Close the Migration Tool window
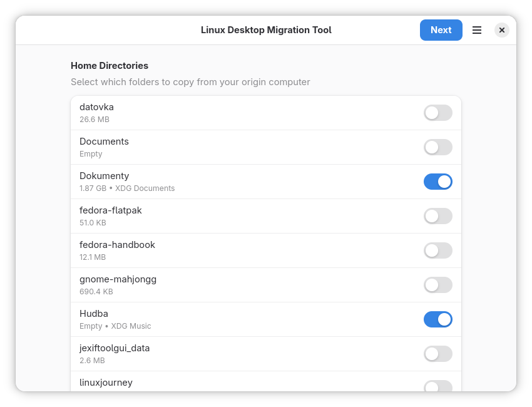The height and width of the screenshot is (407, 532). pyautogui.click(x=501, y=30)
